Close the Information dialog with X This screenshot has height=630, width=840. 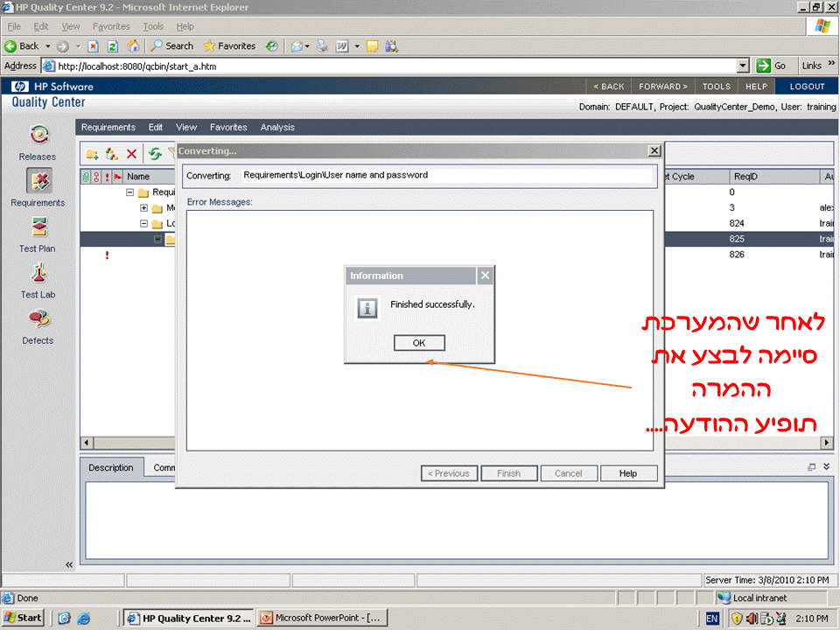(485, 276)
